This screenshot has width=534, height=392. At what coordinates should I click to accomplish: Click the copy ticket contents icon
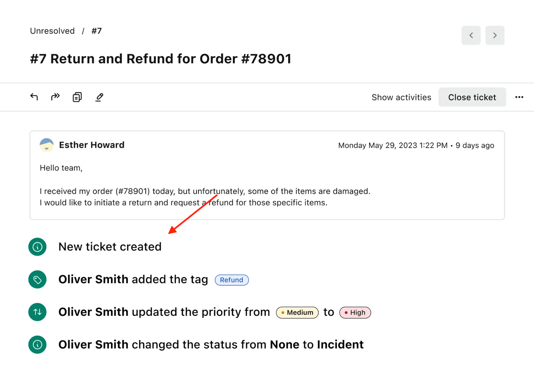coord(77,97)
